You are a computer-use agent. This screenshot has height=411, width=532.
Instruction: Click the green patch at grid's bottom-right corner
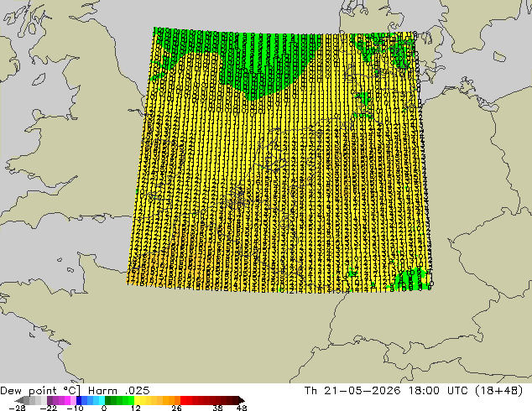pyautogui.click(x=410, y=278)
